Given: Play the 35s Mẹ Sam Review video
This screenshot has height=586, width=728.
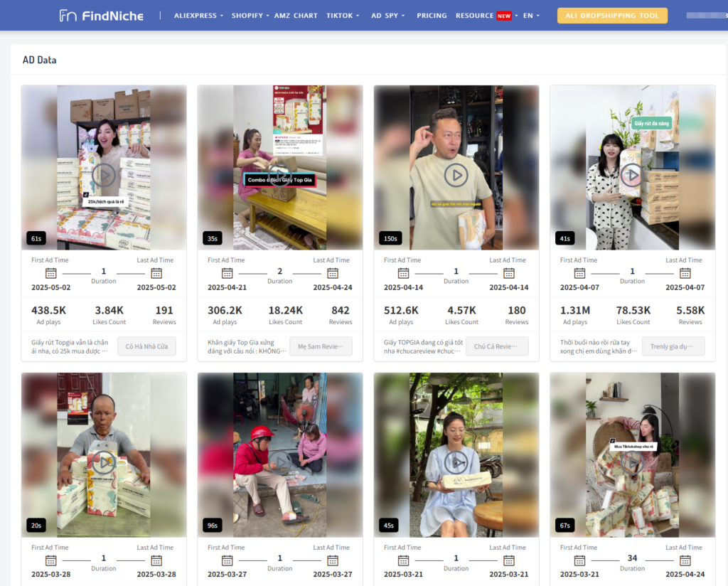Looking at the screenshot, I should [280, 175].
